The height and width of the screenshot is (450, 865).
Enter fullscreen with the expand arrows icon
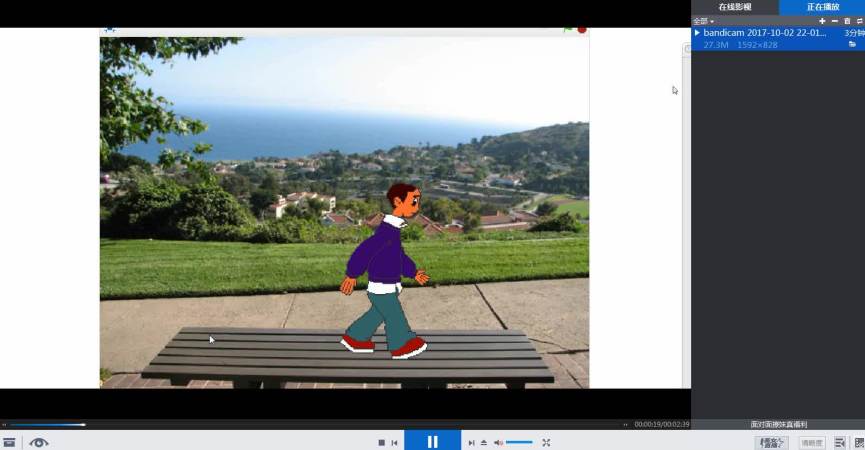[x=546, y=443]
